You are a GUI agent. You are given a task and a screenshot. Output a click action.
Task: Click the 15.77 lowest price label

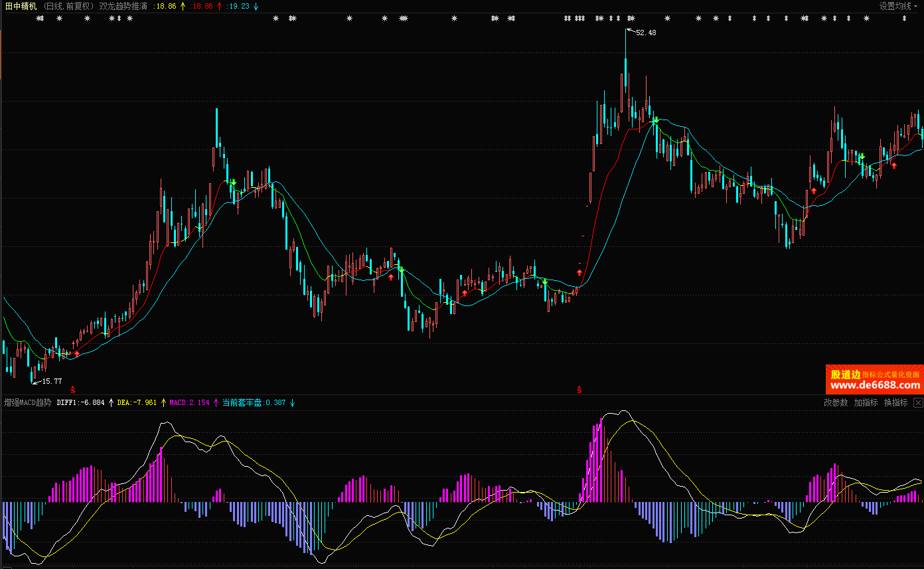[51, 381]
